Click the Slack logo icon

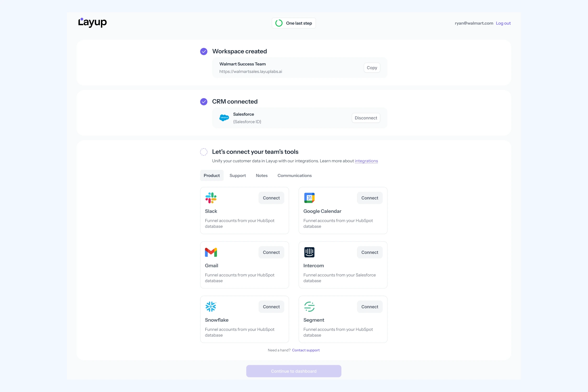[211, 198]
